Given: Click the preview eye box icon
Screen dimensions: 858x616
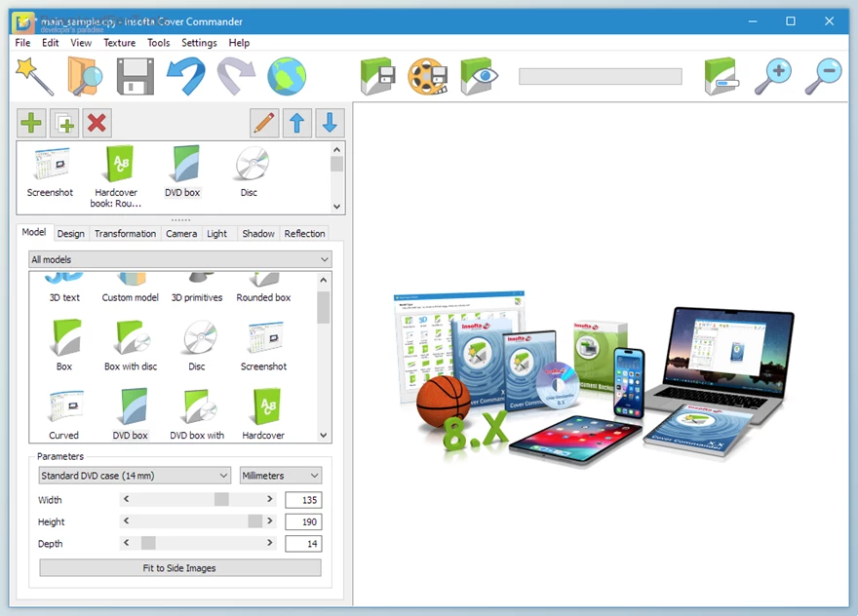Looking at the screenshot, I should (x=479, y=76).
